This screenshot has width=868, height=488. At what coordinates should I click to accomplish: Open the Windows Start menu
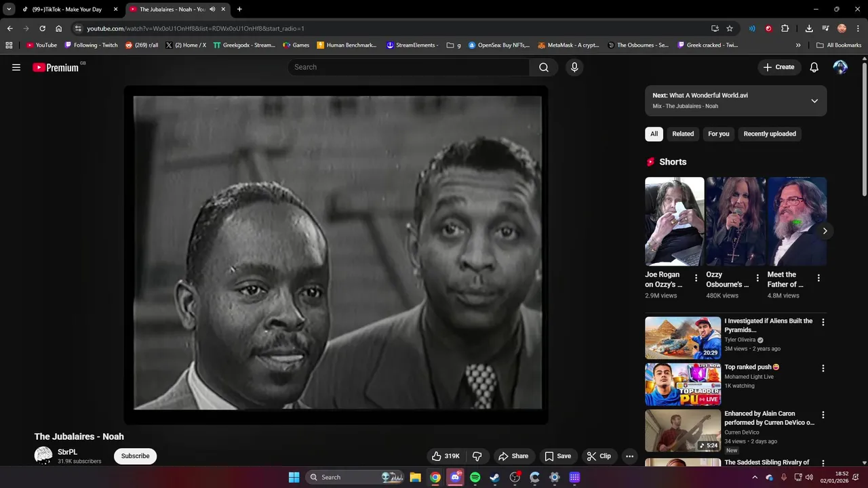point(294,477)
